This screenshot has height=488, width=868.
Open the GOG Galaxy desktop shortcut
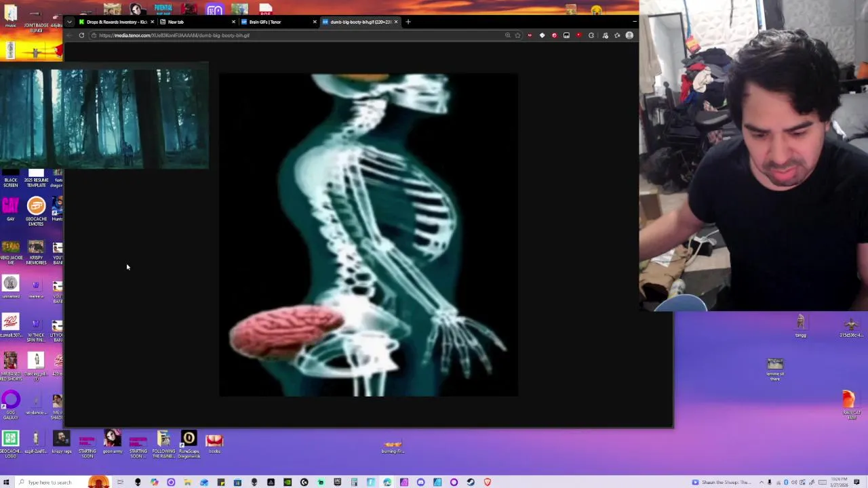tap(10, 405)
